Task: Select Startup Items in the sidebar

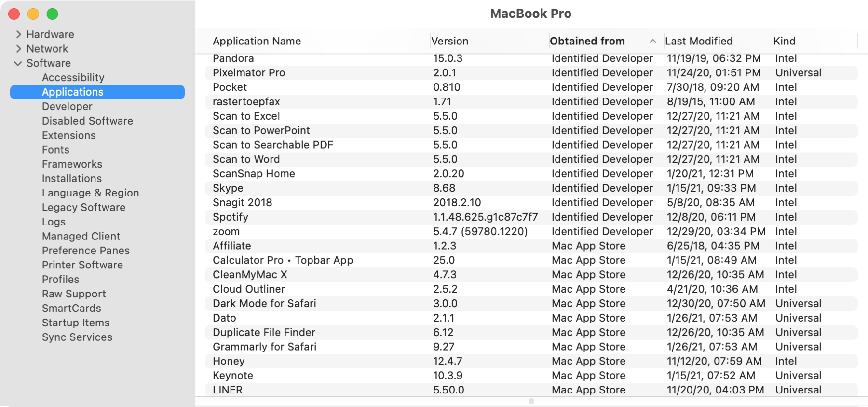Action: point(76,323)
